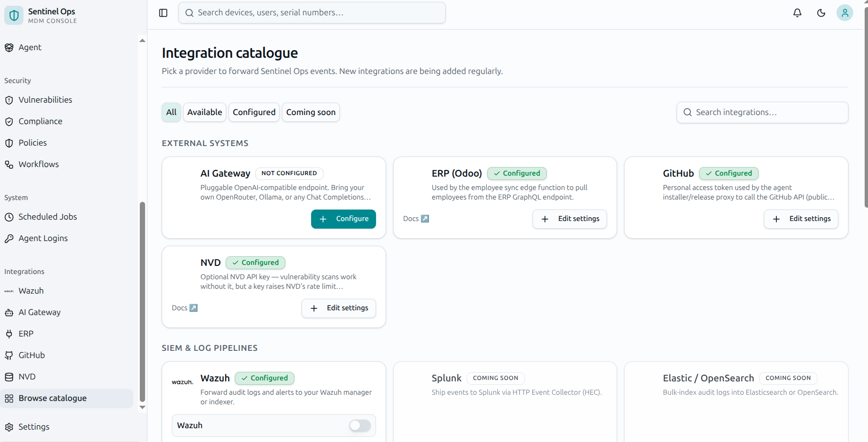Image resolution: width=868 pixels, height=442 pixels.
Task: Click the Scheduled Jobs clock icon
Action: point(9,217)
